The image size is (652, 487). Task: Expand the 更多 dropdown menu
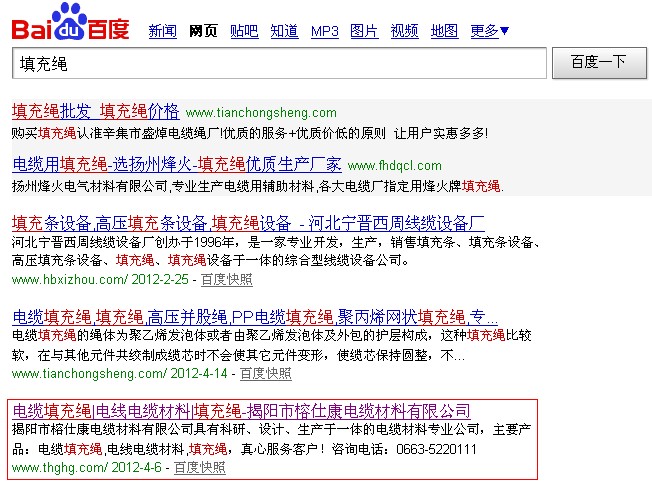tap(489, 31)
